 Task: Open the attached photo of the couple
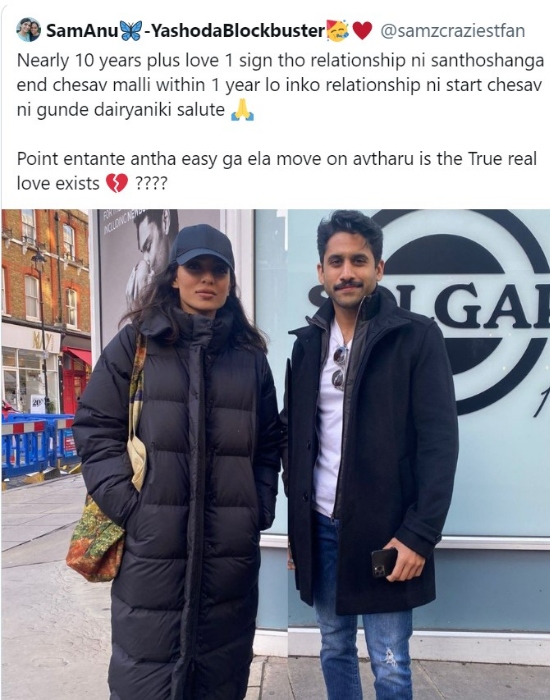pos(275,454)
